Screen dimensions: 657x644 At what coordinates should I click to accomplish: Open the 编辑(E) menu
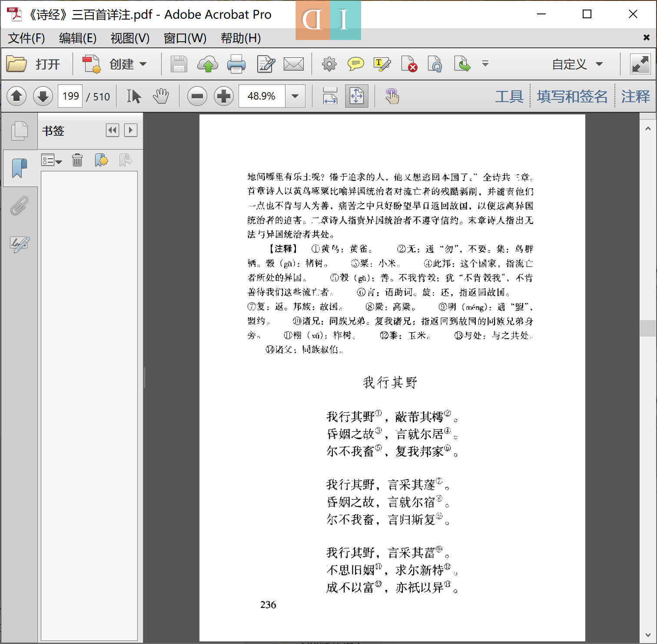[x=78, y=38]
